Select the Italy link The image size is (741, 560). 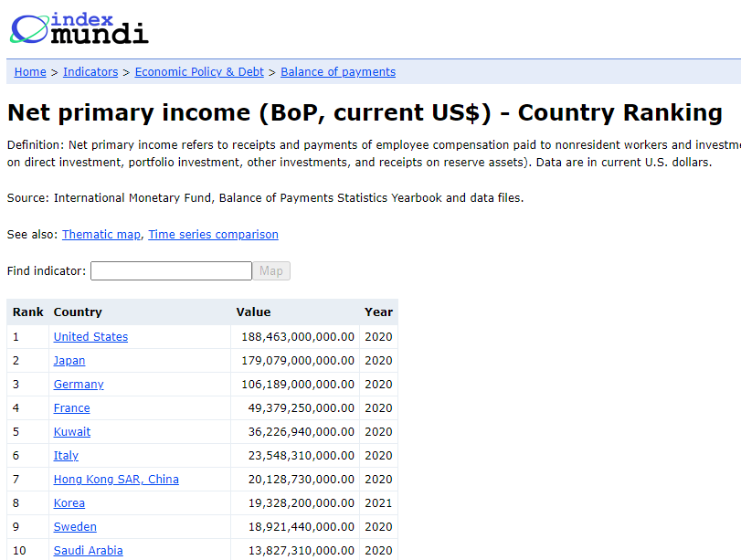pyautogui.click(x=66, y=456)
